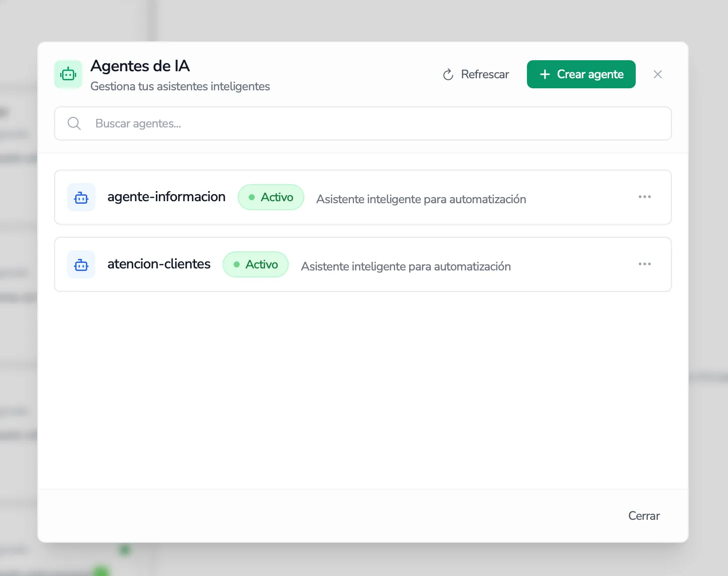Click the refresh icon beside Refrescar

(x=447, y=74)
